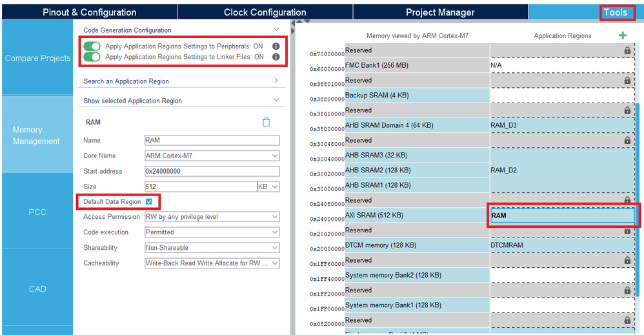Image resolution: width=644 pixels, height=335 pixels.
Task: Click the lock icon on the 0x08200000 Reserved row
Action: (627, 321)
